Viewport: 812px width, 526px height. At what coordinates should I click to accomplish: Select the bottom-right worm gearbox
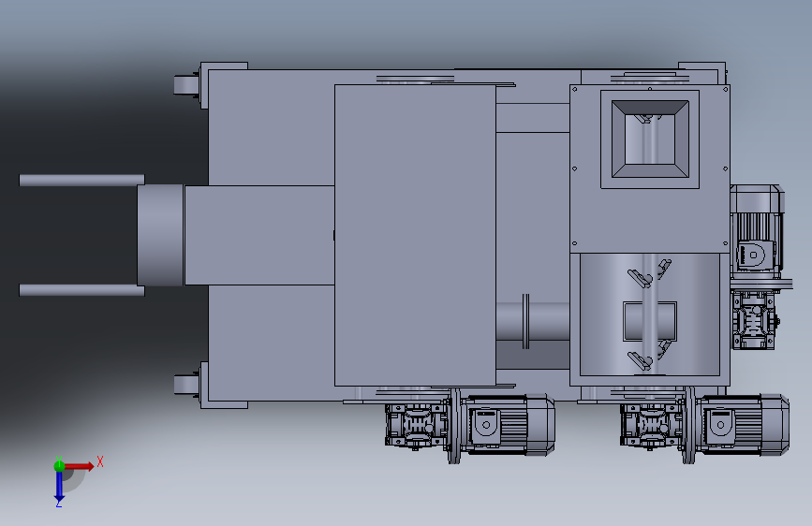point(652,426)
